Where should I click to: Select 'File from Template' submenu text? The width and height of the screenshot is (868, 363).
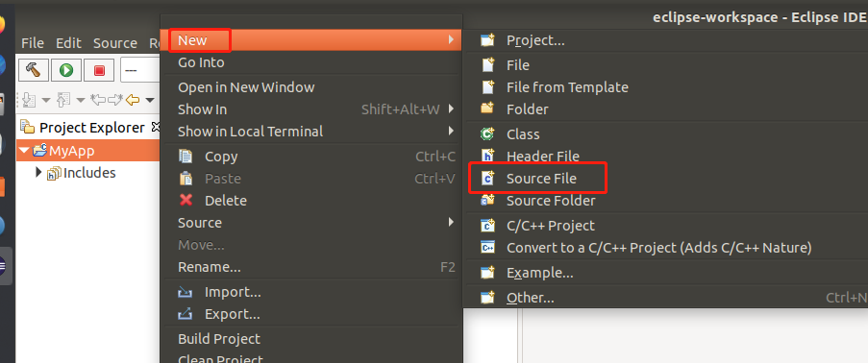567,87
